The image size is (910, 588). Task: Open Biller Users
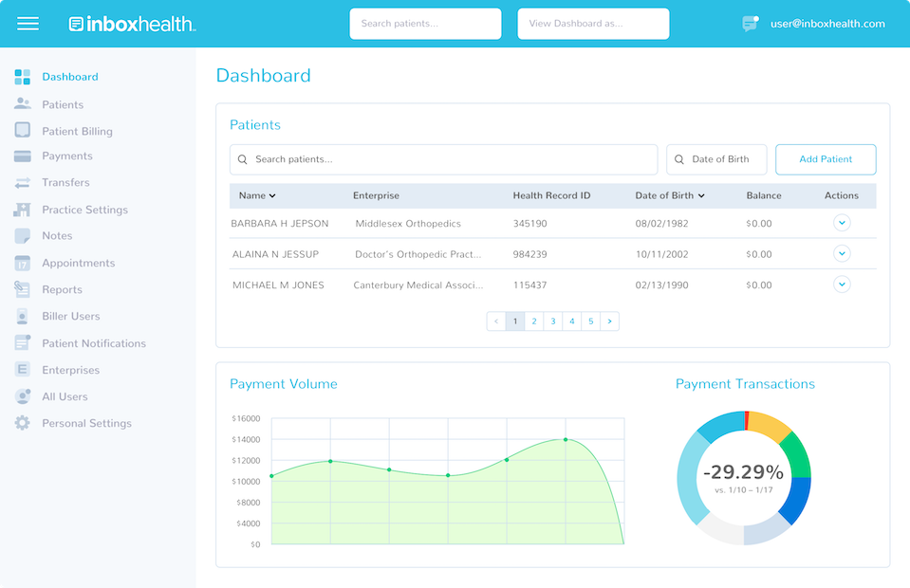[71, 317]
